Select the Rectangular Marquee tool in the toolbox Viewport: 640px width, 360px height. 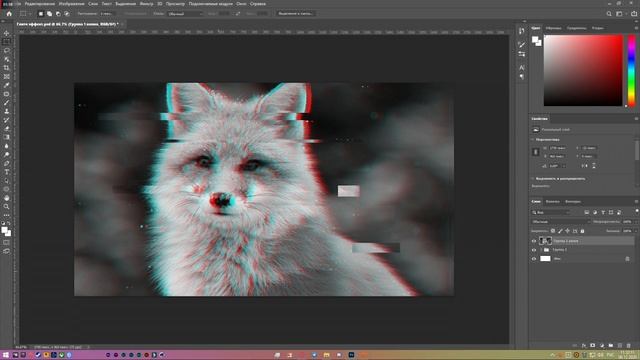coord(7,42)
